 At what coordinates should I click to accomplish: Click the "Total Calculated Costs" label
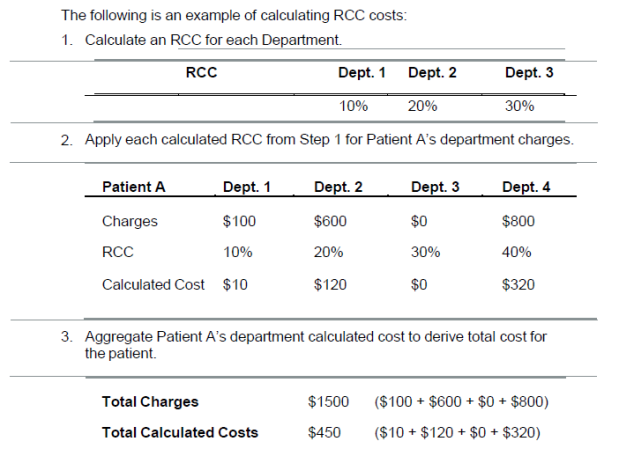pyautogui.click(x=180, y=432)
